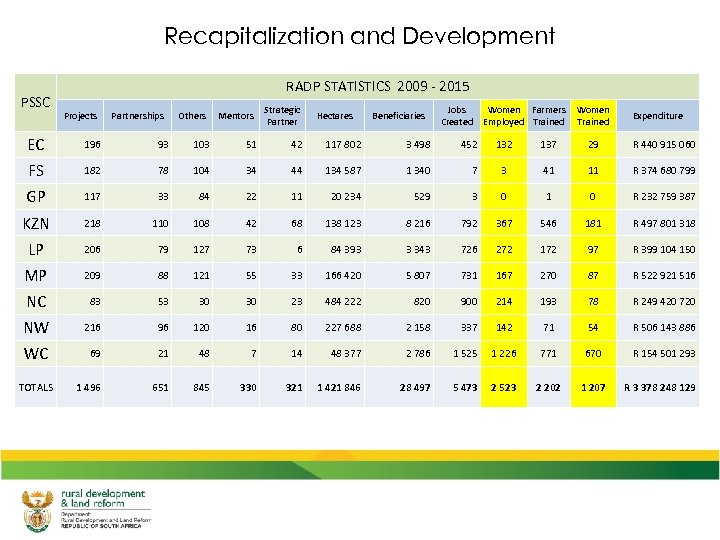Click the TOTALS row label
This screenshot has width=720, height=540.
(x=36, y=388)
